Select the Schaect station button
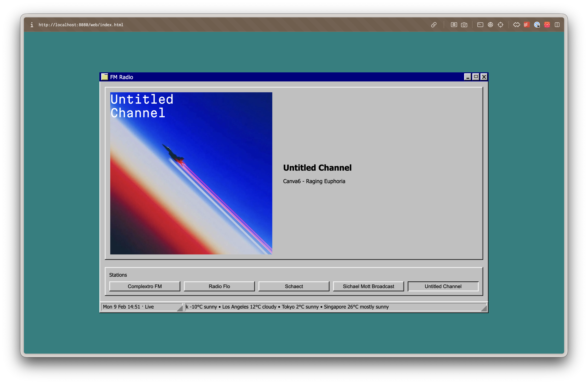Image resolution: width=588 pixels, height=384 pixels. point(294,286)
